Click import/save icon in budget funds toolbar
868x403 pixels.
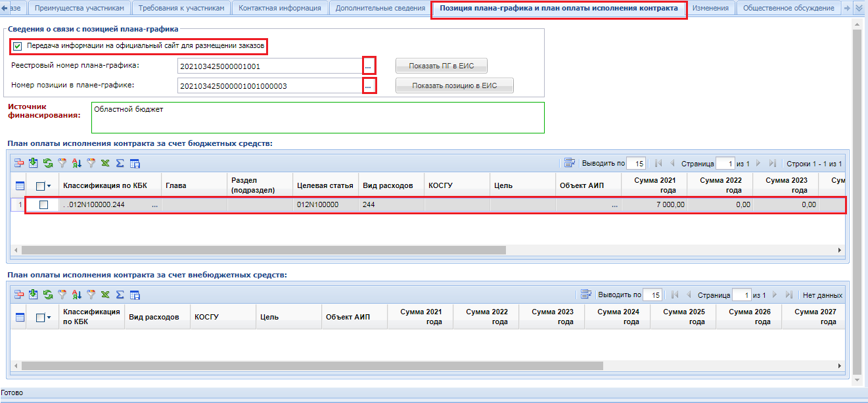33,163
